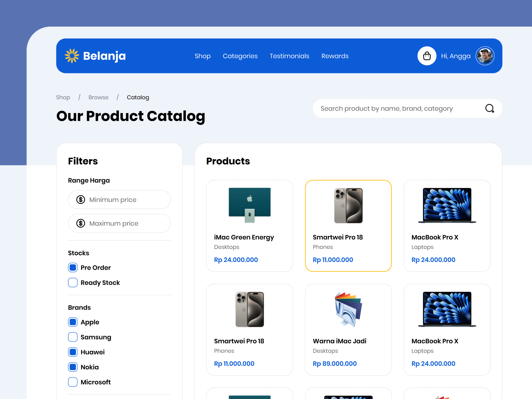
Task: Click the Hi, Angga greeting
Action: 456,56
